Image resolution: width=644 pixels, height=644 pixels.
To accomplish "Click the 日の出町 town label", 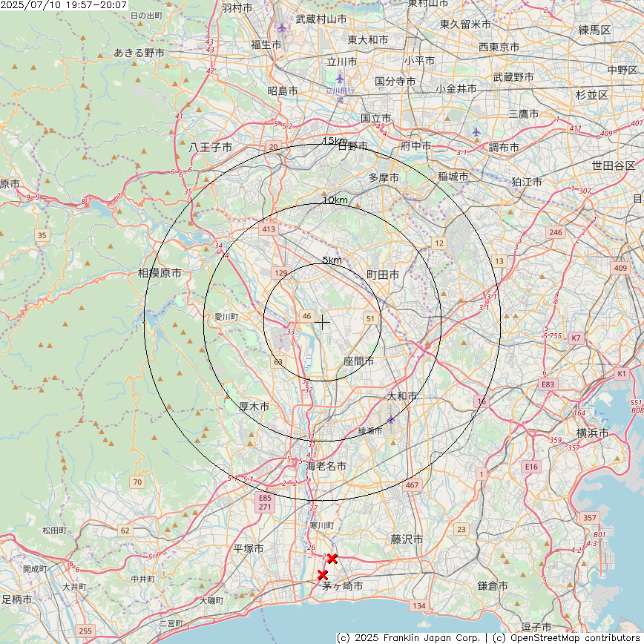I will [x=146, y=16].
